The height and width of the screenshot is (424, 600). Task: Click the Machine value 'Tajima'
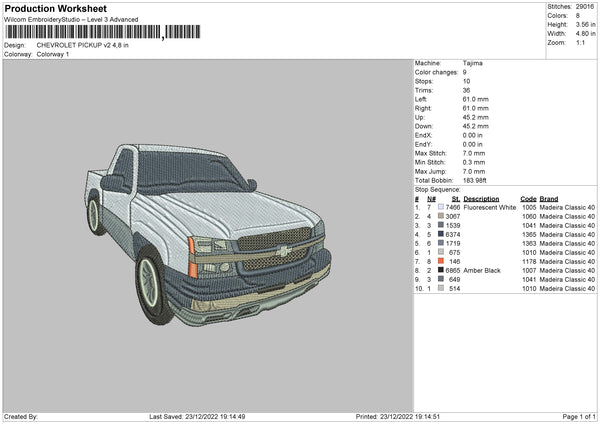[x=473, y=63]
